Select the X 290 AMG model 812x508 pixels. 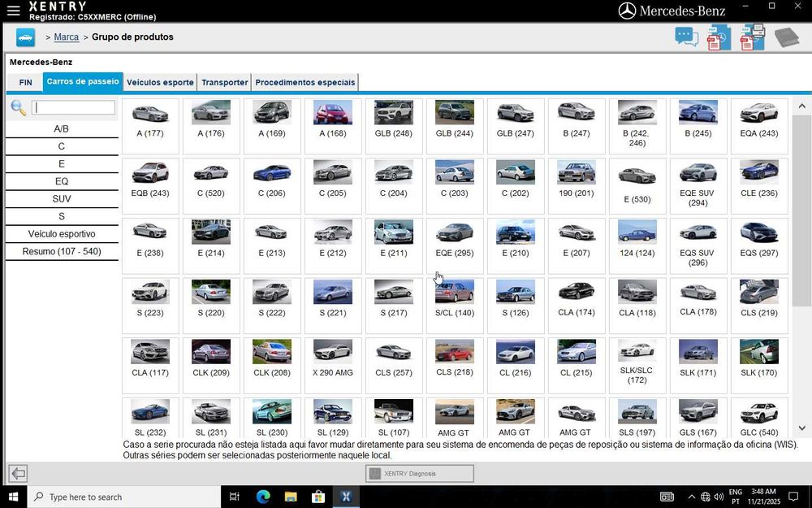pyautogui.click(x=333, y=365)
